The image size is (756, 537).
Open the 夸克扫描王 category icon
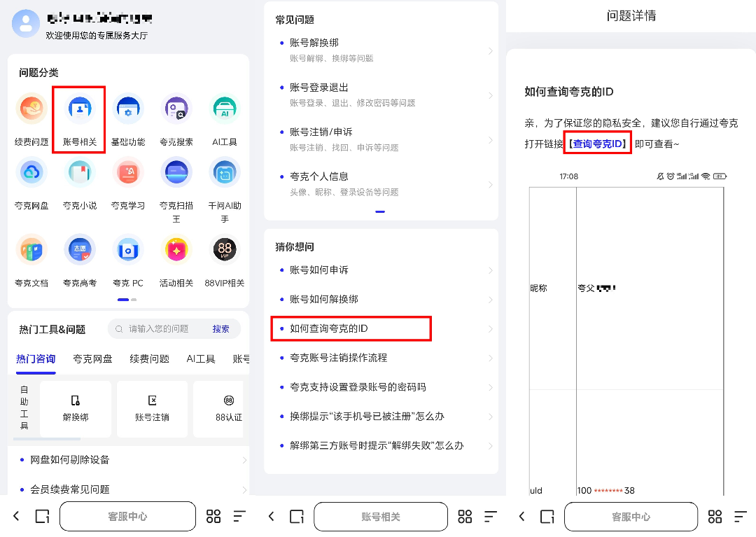tap(176, 172)
